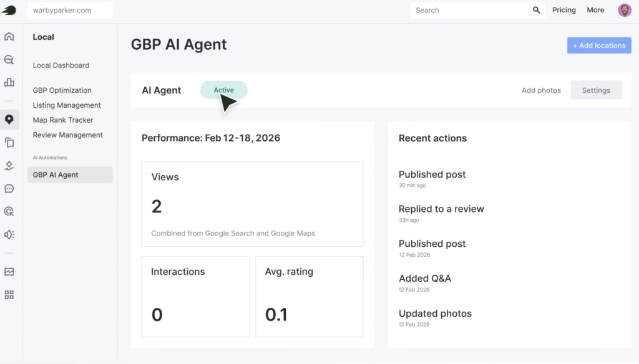Open the Reports line-chart icon
This screenshot has height=364, width=639.
[9, 272]
